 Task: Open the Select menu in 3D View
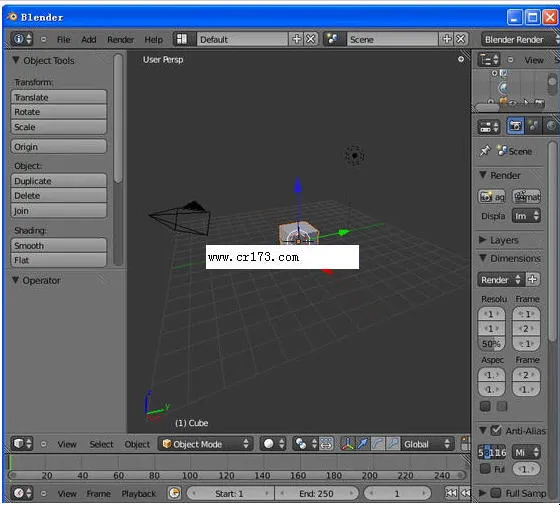point(101,444)
